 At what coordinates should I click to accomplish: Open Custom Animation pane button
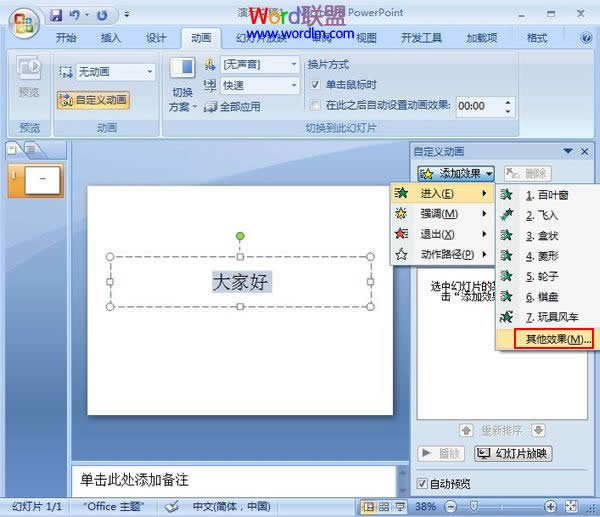(93, 100)
